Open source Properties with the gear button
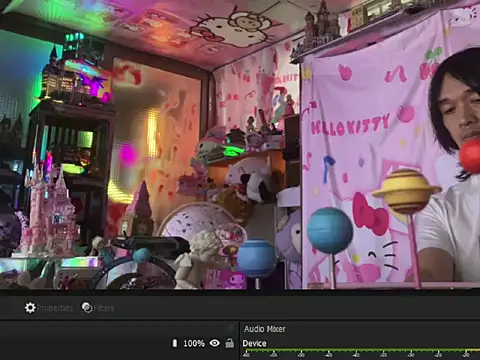Screen dimensions: 480x360 click(49, 308)
